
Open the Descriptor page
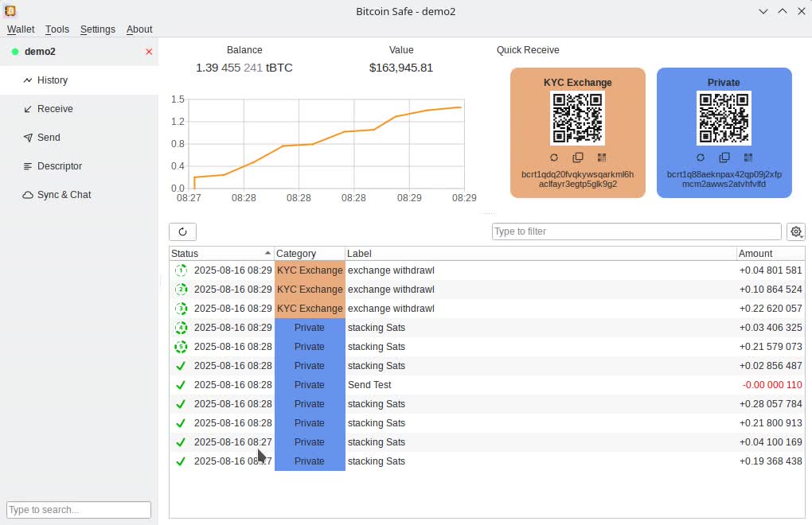(60, 166)
